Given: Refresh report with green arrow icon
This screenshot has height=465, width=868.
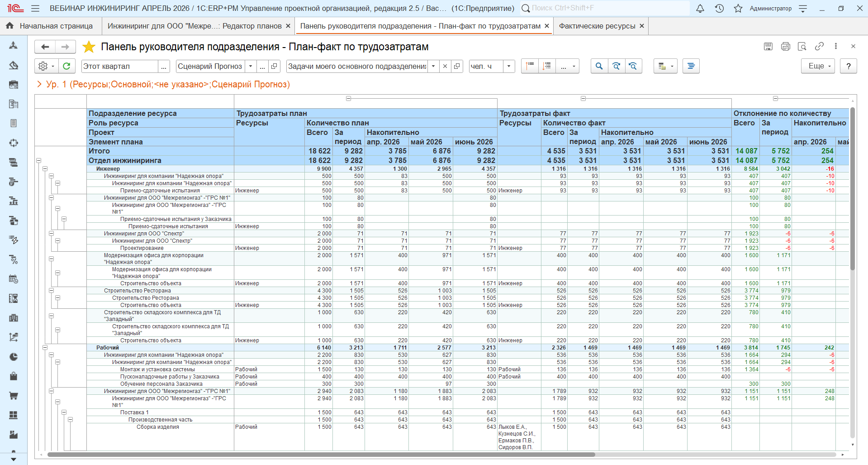Looking at the screenshot, I should coord(66,66).
